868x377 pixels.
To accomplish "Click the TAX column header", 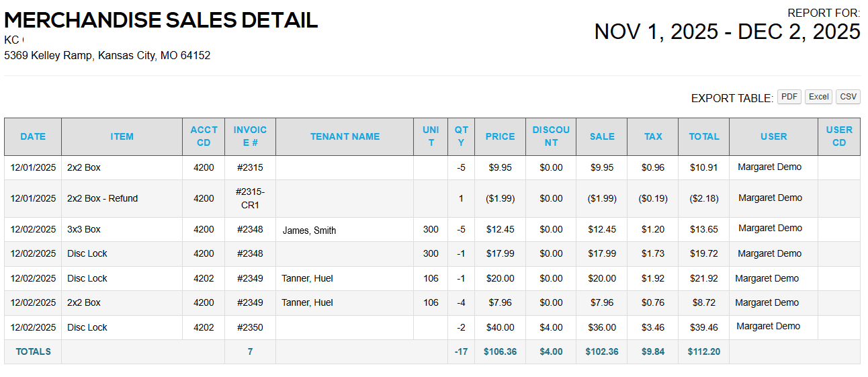I will (653, 136).
